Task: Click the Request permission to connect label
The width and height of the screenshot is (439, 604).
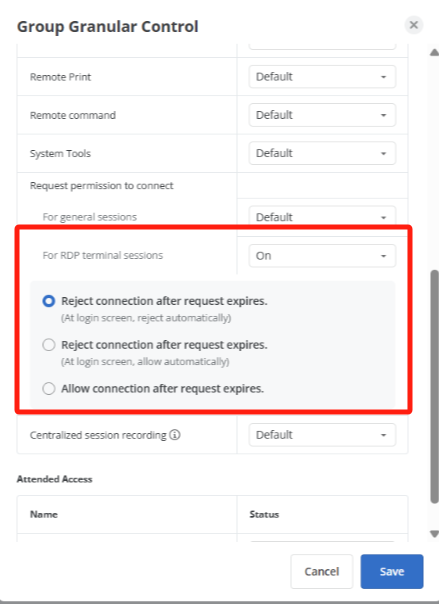Action: click(102, 186)
